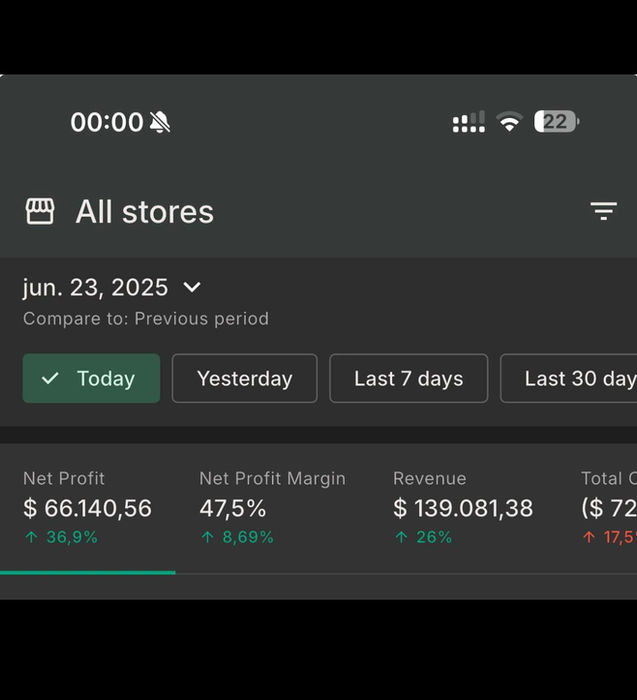Viewport: 637px width, 700px height.
Task: Open Compare to: Previous period options
Action: [x=146, y=319]
